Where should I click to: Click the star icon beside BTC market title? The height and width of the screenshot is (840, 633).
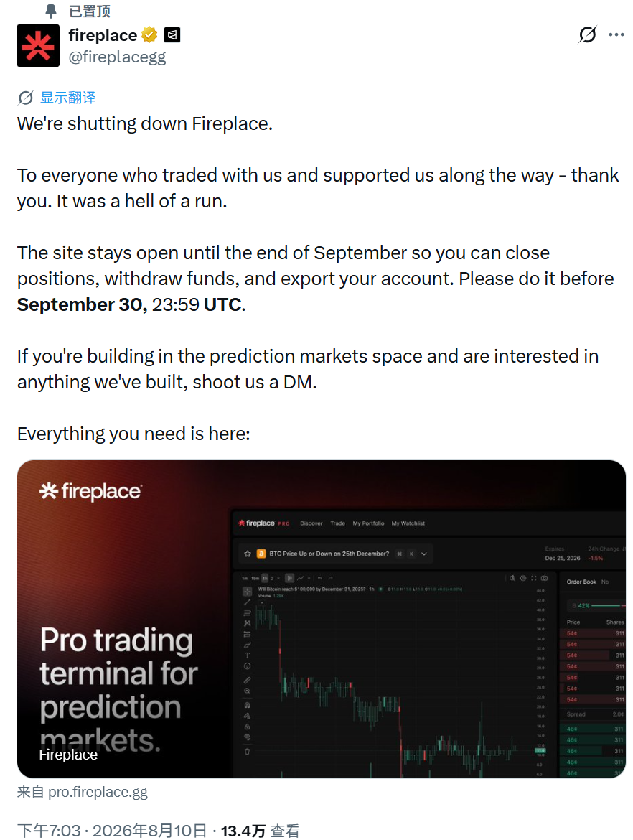(248, 554)
